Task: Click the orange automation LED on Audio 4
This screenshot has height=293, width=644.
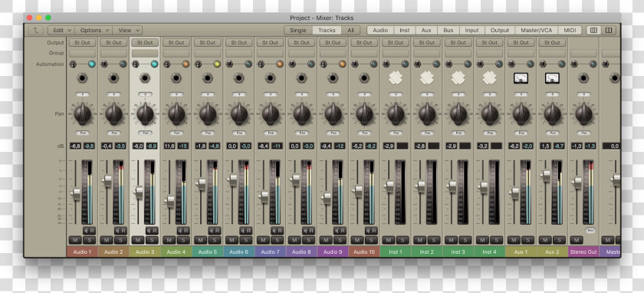Action: click(186, 64)
